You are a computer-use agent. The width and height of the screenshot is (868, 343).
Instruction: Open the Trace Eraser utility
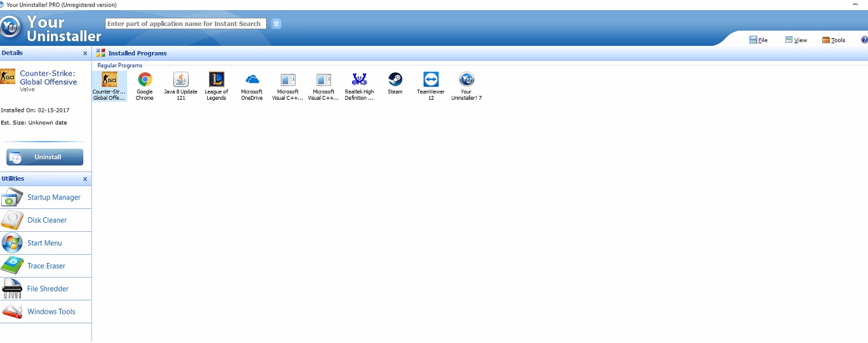click(46, 266)
